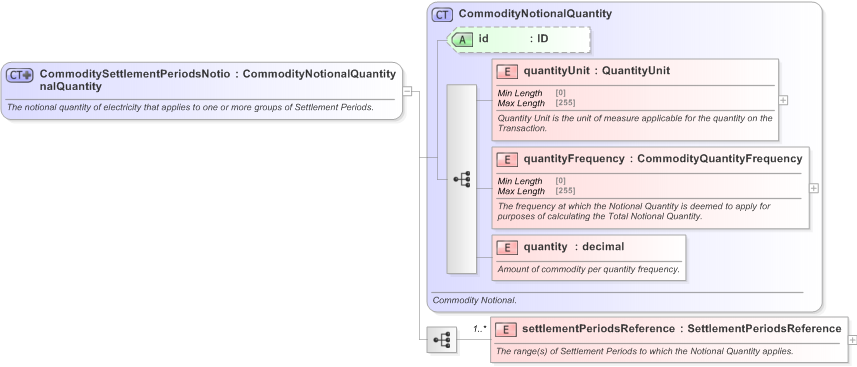This screenshot has height=367, width=857.
Task: Click the E icon of quantityUnit element
Action: tap(507, 71)
